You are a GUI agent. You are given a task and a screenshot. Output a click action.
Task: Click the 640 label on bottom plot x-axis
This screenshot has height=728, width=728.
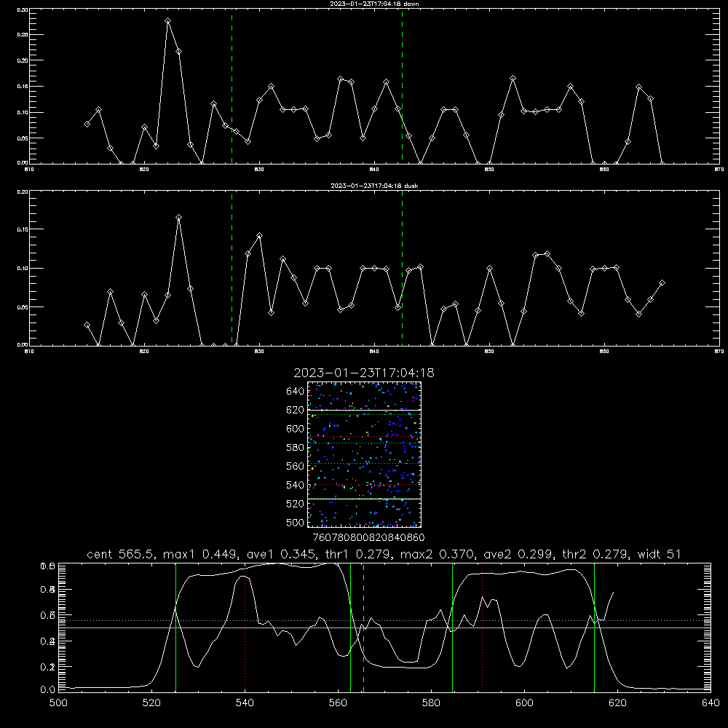711,703
